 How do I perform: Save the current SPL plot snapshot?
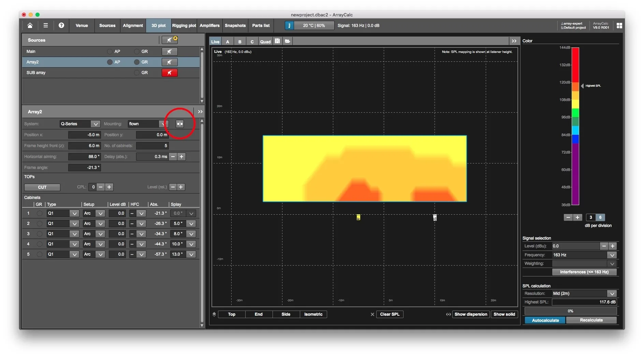277,41
